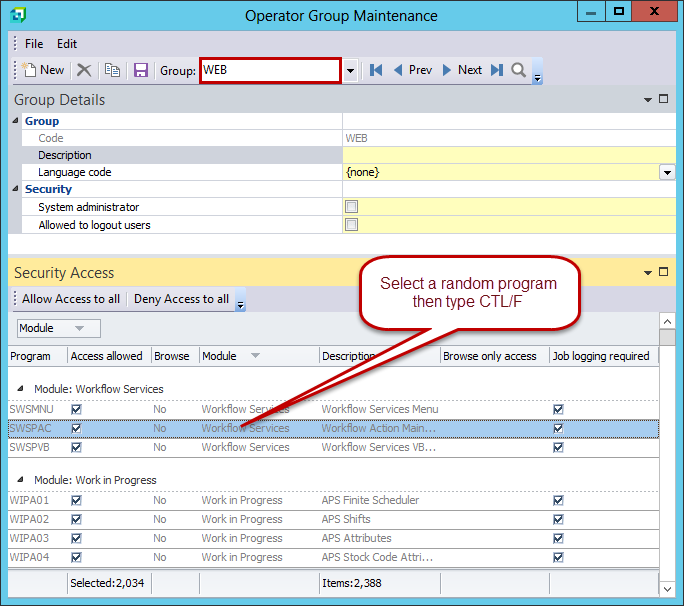
Task: Click the Save diskette icon
Action: tap(141, 70)
